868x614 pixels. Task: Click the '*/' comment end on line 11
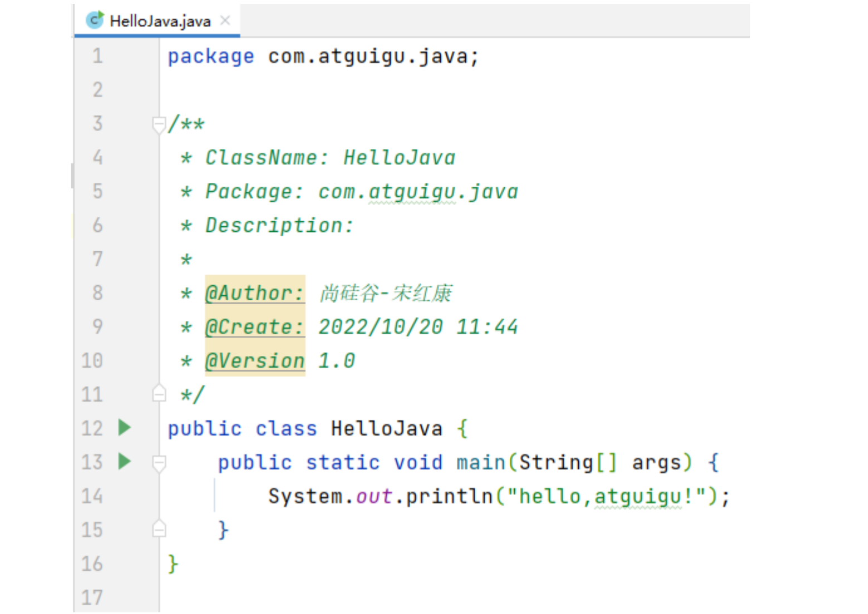pyautogui.click(x=192, y=395)
